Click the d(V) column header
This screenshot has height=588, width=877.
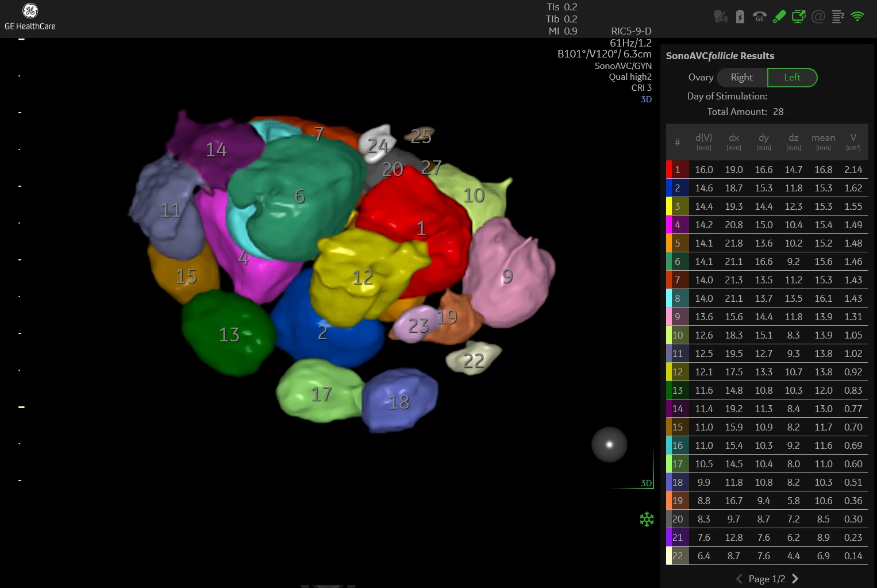pos(703,142)
